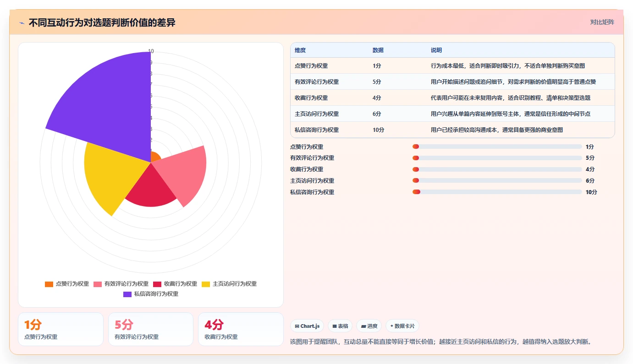Click the 10分 table data cell
The width and height of the screenshot is (633, 364).
point(379,130)
